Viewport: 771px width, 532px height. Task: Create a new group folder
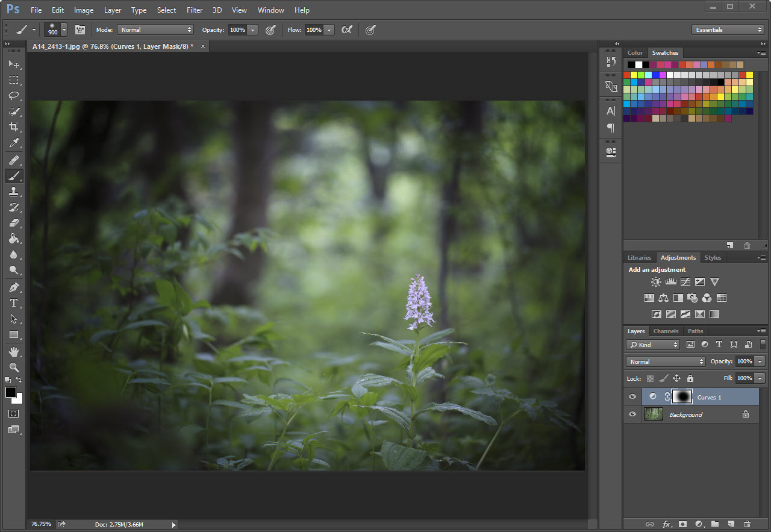(x=715, y=524)
